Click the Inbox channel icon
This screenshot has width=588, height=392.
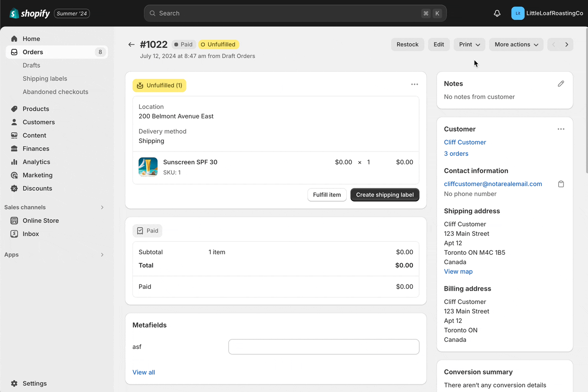click(x=14, y=234)
